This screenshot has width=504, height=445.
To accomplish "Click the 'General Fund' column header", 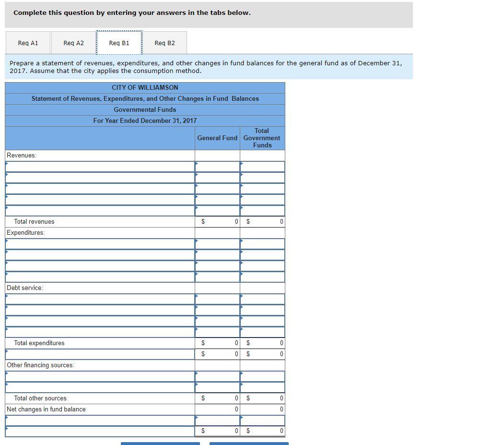I will click(x=217, y=138).
